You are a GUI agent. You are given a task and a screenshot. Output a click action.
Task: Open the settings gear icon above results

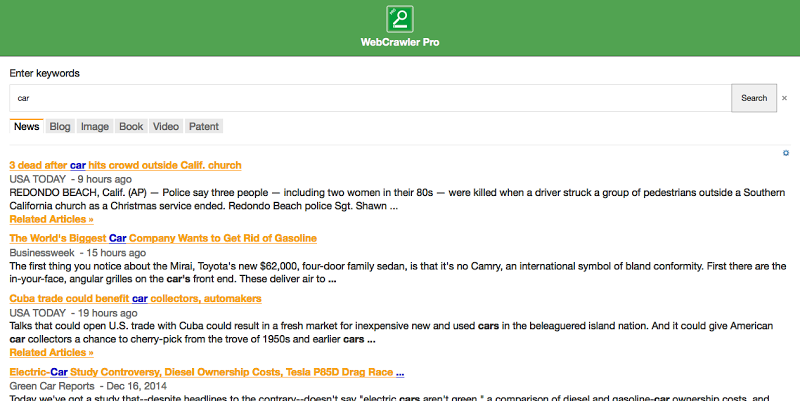[786, 153]
